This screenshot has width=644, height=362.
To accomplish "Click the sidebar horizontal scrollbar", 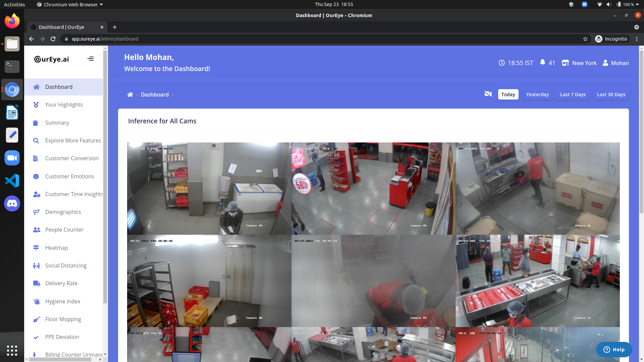I will (x=60, y=359).
